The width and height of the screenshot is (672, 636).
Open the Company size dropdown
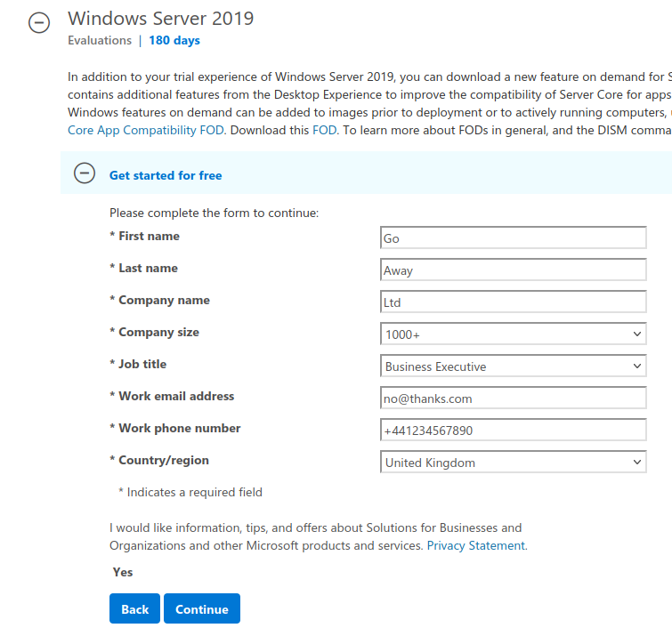click(513, 334)
